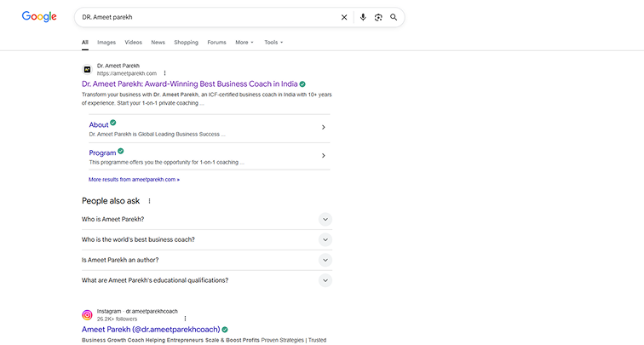644x345 pixels.
Task: Open Google Lens image search
Action: [378, 17]
